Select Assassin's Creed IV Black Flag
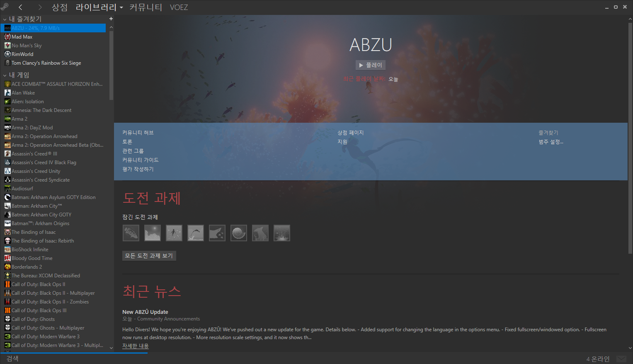The width and height of the screenshot is (633, 364). click(x=44, y=163)
